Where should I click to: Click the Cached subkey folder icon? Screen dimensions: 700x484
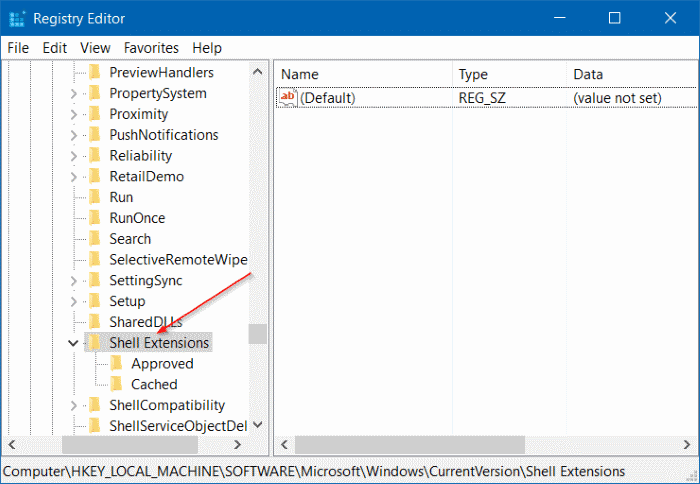point(116,384)
